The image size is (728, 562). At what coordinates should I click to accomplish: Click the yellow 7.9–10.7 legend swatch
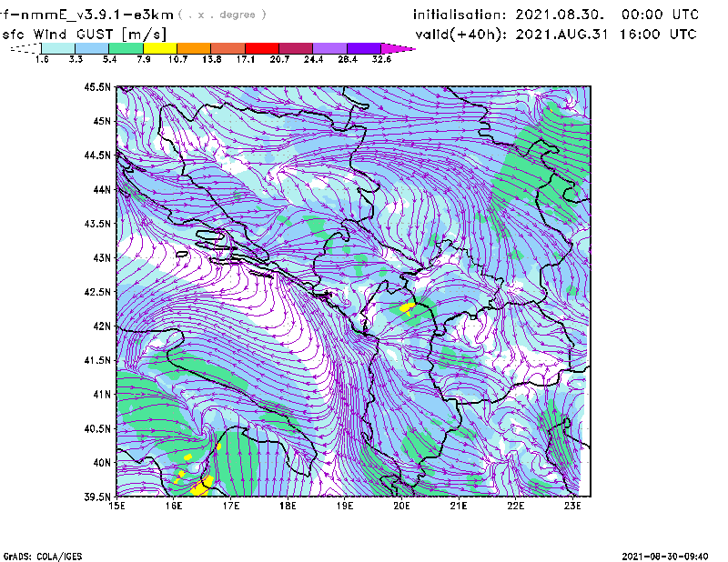point(160,48)
